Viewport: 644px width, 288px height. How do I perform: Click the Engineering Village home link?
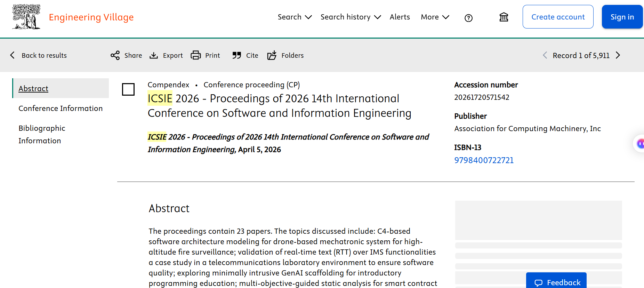(91, 17)
